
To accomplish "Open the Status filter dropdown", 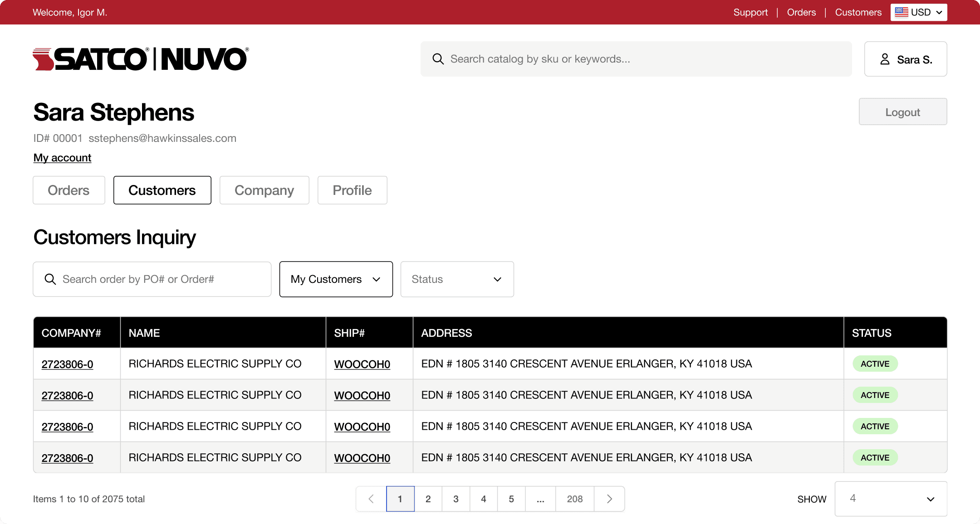I will pos(456,279).
